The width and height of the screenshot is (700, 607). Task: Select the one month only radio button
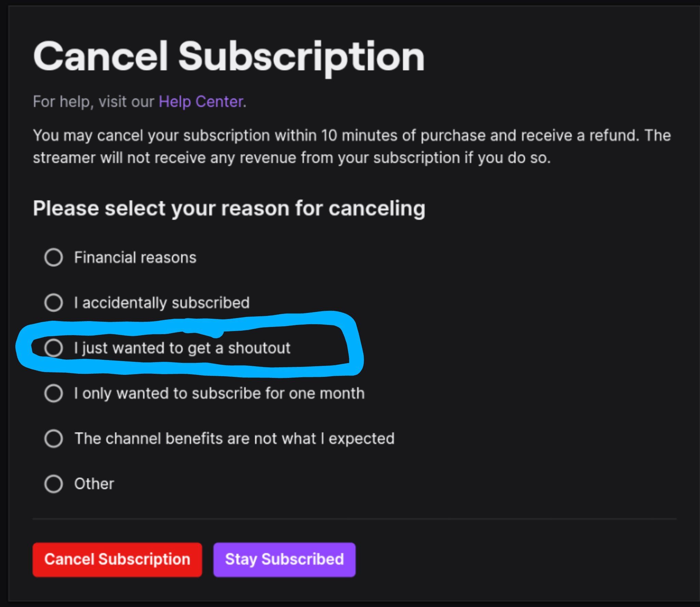pyautogui.click(x=54, y=393)
